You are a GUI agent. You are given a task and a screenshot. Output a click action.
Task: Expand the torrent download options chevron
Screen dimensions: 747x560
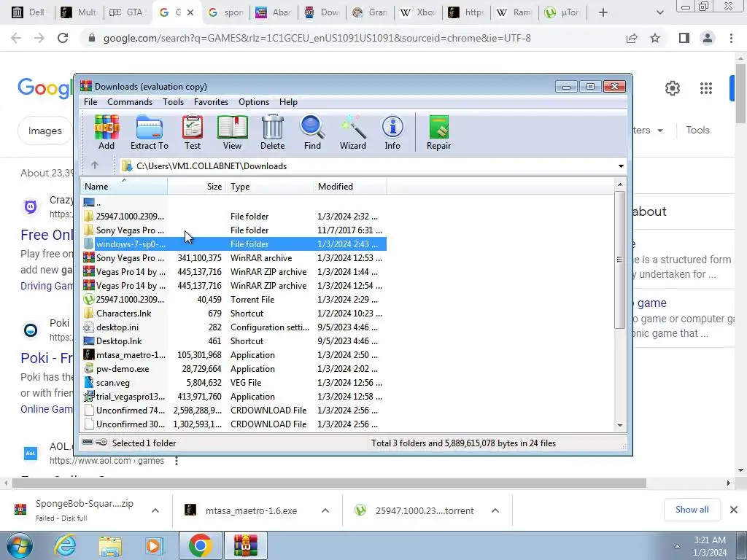pyautogui.click(x=495, y=510)
